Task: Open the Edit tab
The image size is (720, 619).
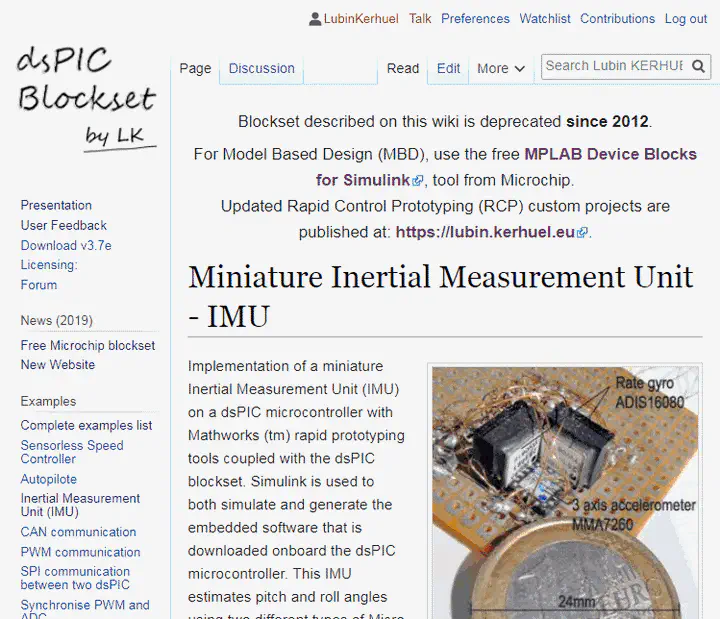Action: tap(448, 68)
